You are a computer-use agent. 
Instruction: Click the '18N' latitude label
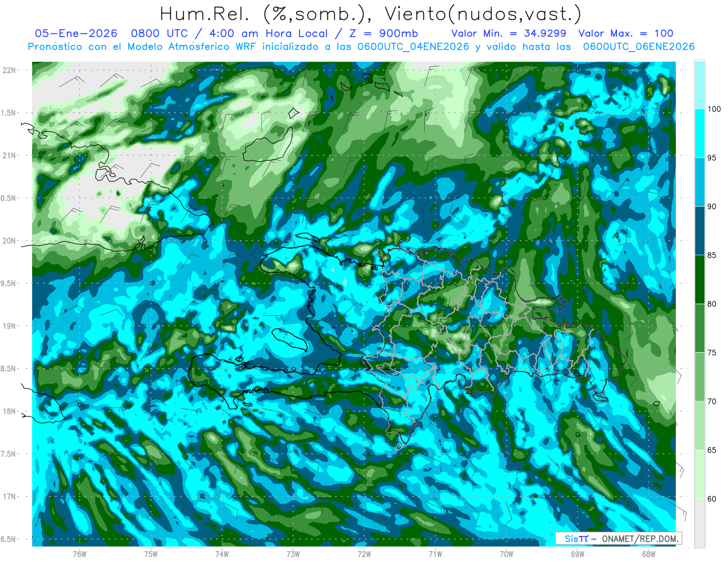9,411
